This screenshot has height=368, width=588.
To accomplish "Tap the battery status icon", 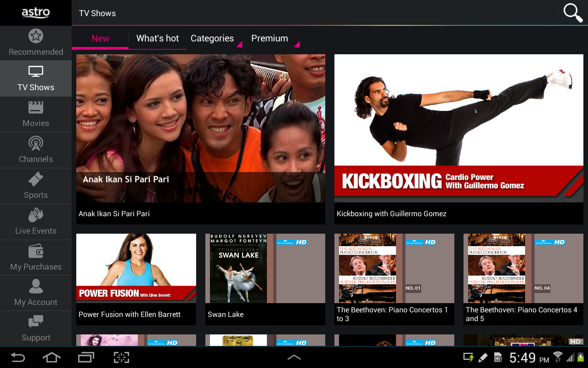I will (x=581, y=357).
